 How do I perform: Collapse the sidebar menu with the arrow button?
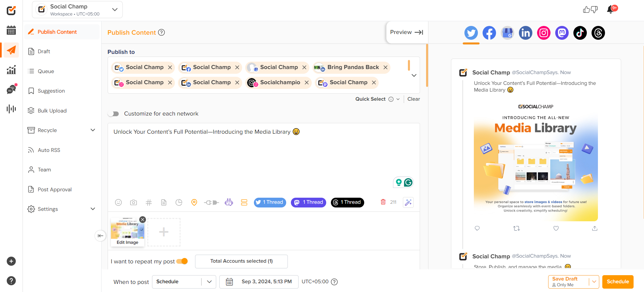tap(100, 236)
